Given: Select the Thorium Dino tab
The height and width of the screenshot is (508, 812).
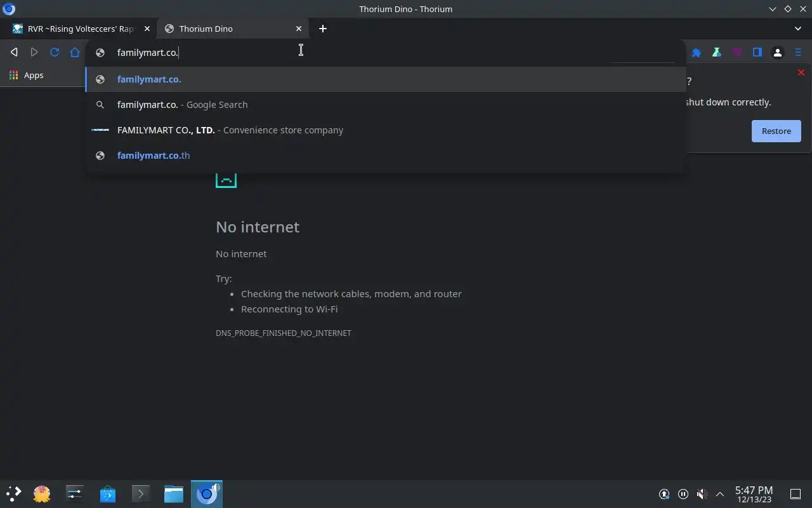Looking at the screenshot, I should pos(233,29).
